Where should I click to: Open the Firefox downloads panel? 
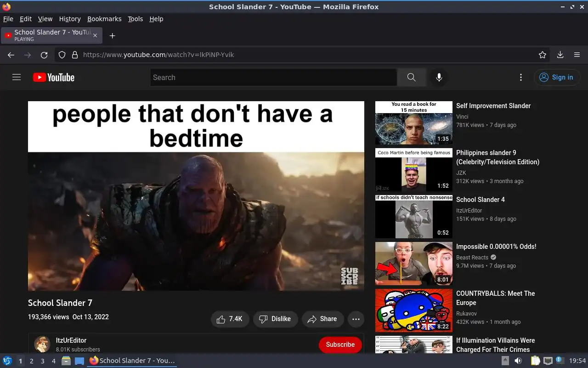pyautogui.click(x=560, y=55)
